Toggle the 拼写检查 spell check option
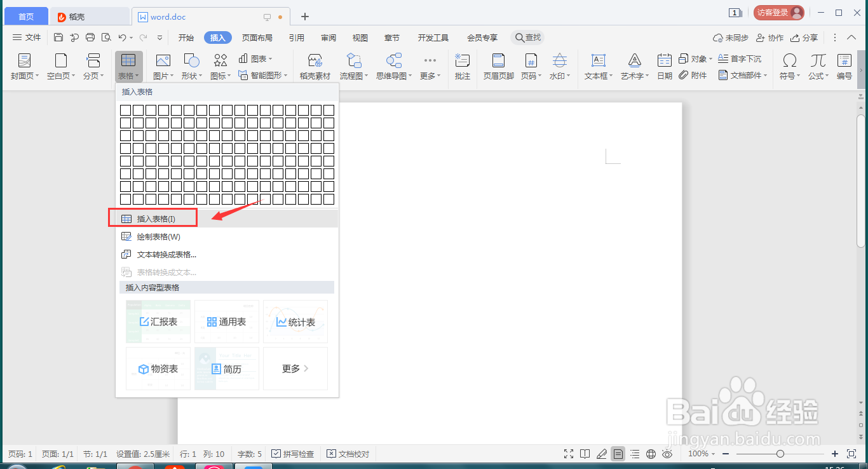The width and height of the screenshot is (868, 469). (x=293, y=453)
